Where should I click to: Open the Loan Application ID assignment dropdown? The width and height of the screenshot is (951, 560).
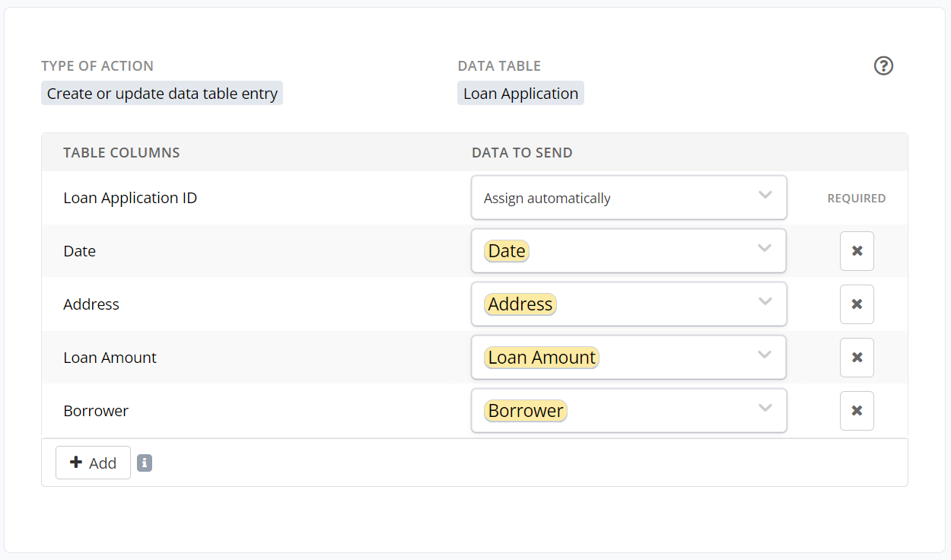pyautogui.click(x=628, y=198)
